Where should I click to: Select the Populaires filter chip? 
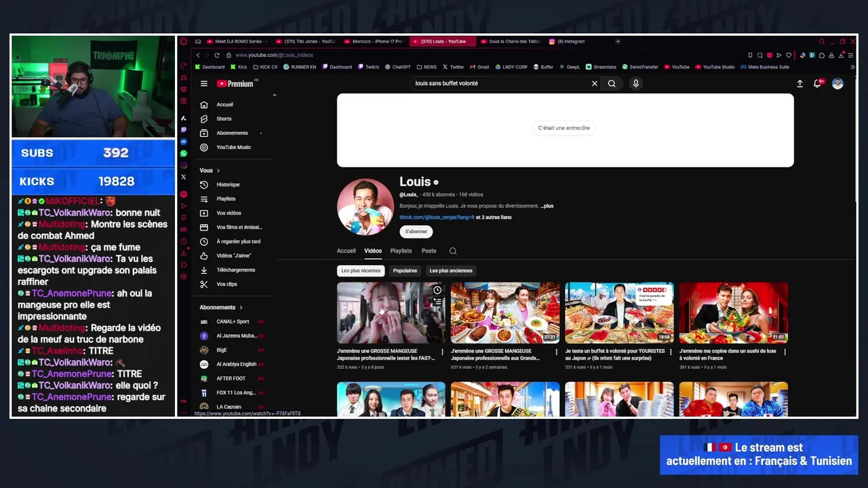[x=405, y=270]
